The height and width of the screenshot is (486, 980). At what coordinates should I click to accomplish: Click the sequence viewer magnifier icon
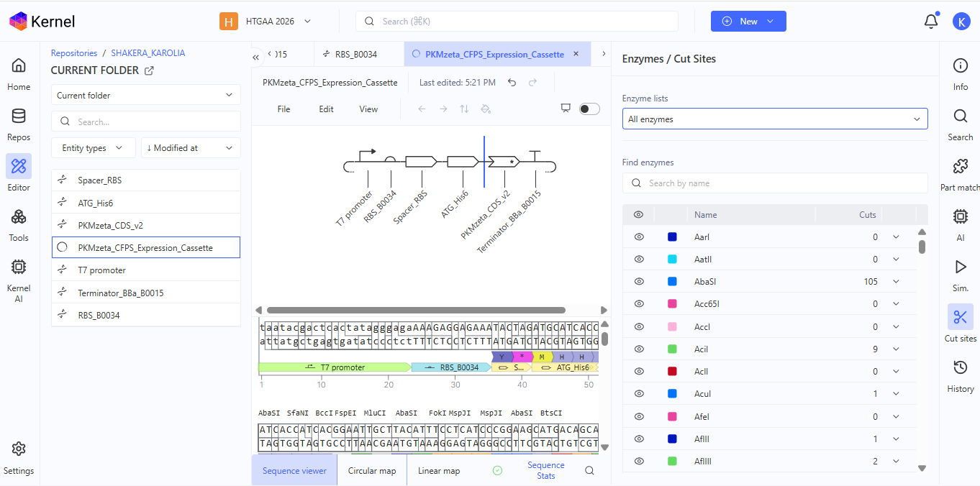pyautogui.click(x=589, y=470)
